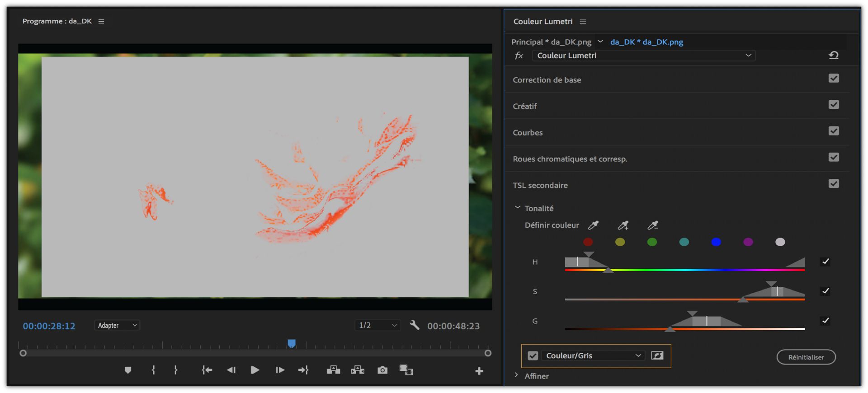
Task: Click the export frame camera icon
Action: tap(382, 370)
